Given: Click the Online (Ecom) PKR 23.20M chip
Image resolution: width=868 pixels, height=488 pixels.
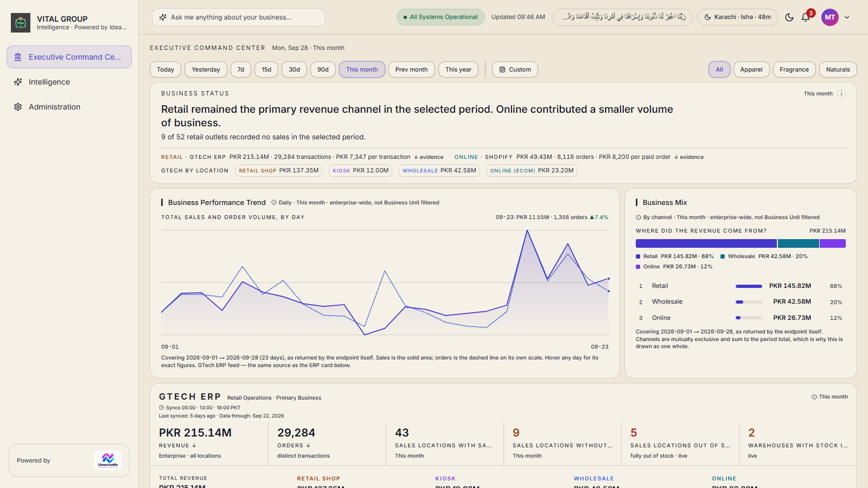Looking at the screenshot, I should [x=532, y=170].
